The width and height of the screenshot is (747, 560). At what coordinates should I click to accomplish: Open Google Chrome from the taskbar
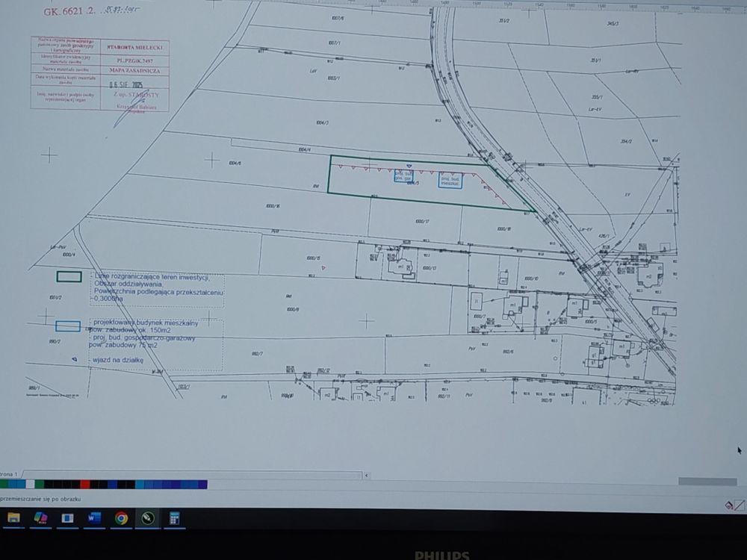click(121, 518)
